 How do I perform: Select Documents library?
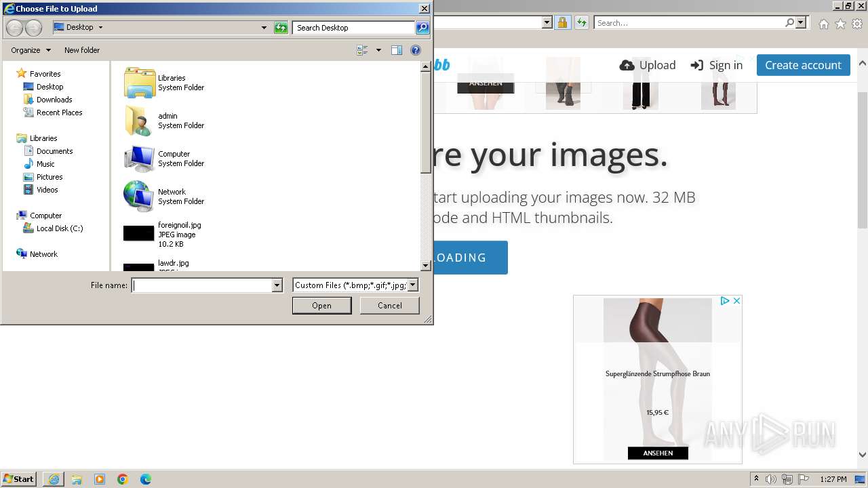(54, 151)
